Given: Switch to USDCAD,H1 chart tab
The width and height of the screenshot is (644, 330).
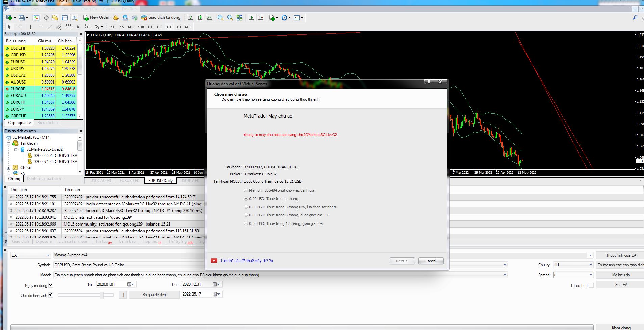Looking at the screenshot, I should (x=101, y=181).
